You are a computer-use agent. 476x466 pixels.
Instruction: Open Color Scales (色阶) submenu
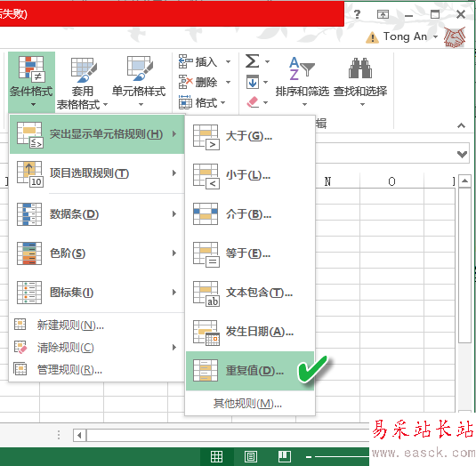pyautogui.click(x=97, y=253)
